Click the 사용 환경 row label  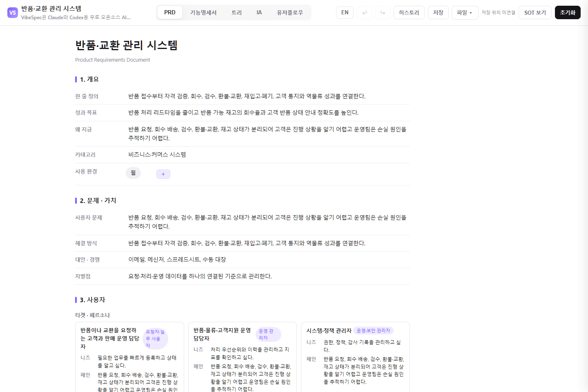(86, 171)
